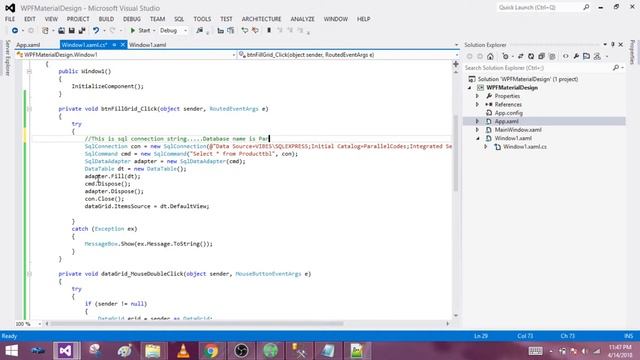Click Sync with Active Document icon

tap(520, 56)
